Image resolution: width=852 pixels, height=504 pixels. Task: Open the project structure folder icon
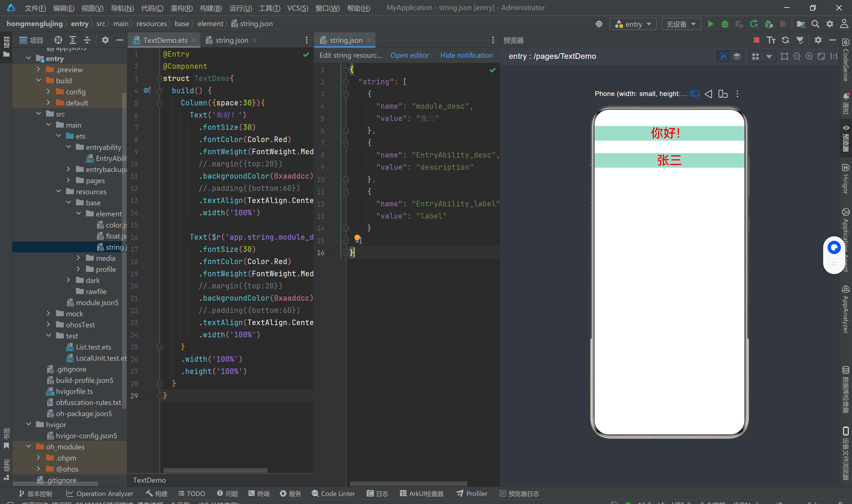pyautogui.click(x=801, y=24)
